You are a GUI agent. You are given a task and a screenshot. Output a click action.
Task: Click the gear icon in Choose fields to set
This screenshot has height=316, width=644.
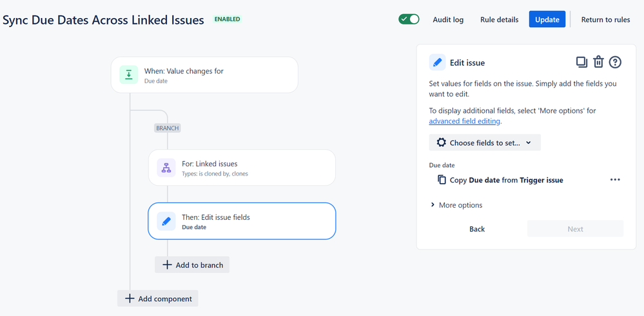tap(441, 143)
